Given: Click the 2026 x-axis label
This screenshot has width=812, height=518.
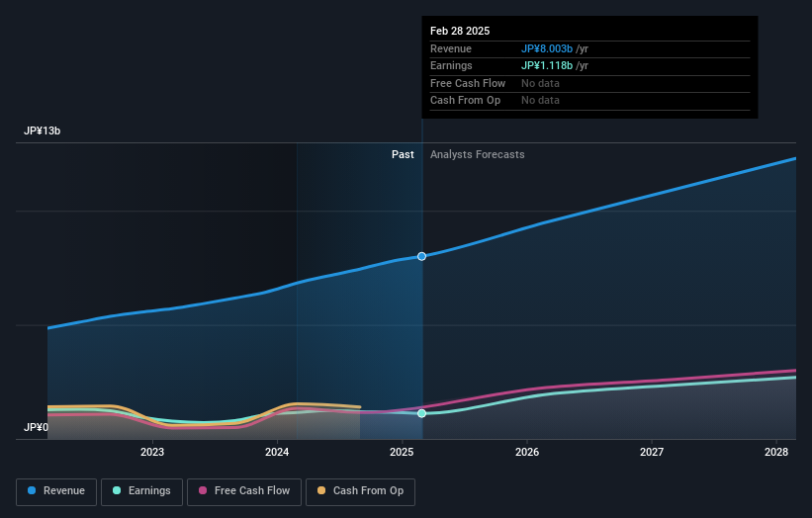Looking at the screenshot, I should [x=527, y=452].
